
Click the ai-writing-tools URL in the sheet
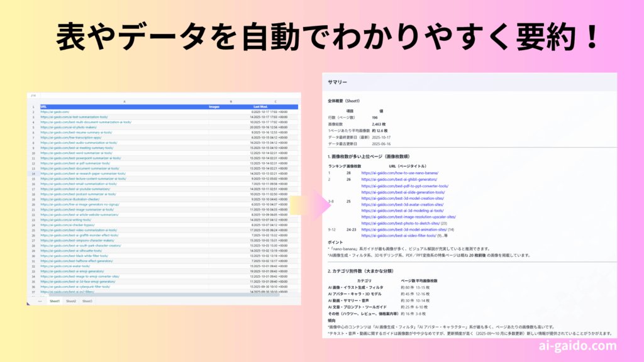(x=66, y=219)
